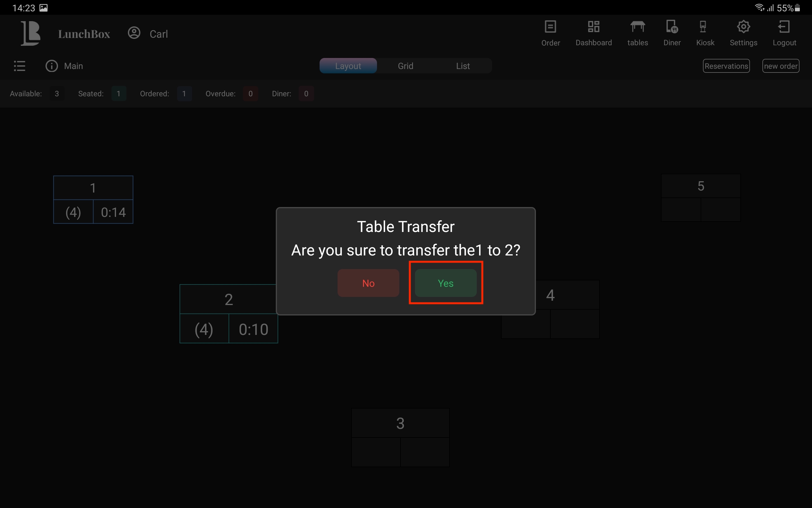The height and width of the screenshot is (508, 812).
Task: Open Reservations button
Action: click(x=726, y=66)
